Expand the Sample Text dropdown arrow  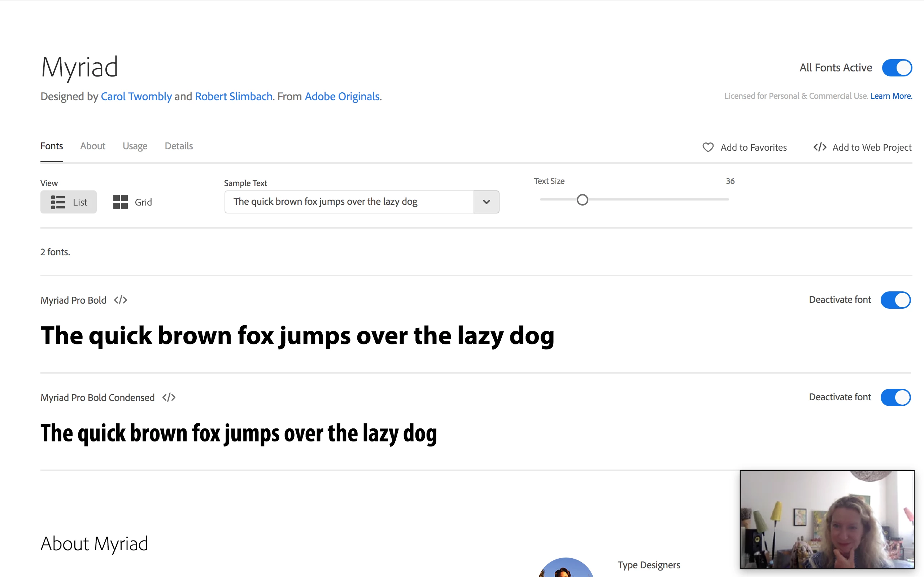pos(486,202)
